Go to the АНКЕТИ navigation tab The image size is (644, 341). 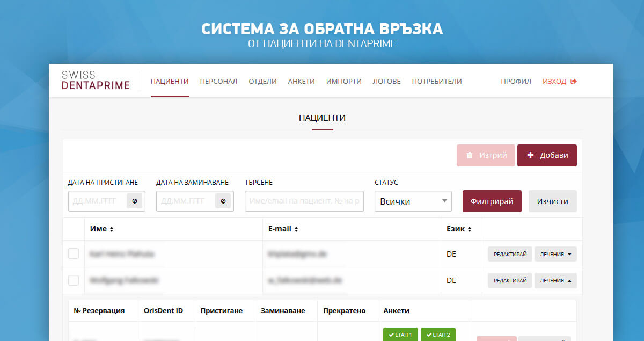301,82
